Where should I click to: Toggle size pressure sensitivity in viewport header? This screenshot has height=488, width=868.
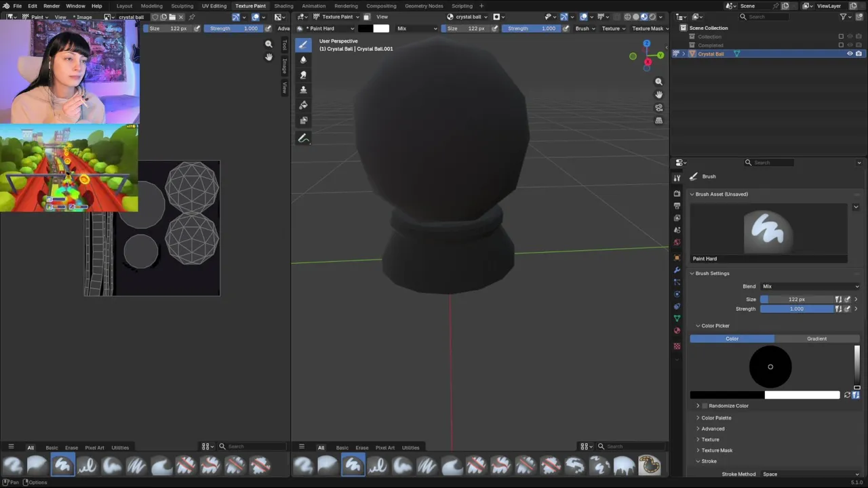[494, 28]
